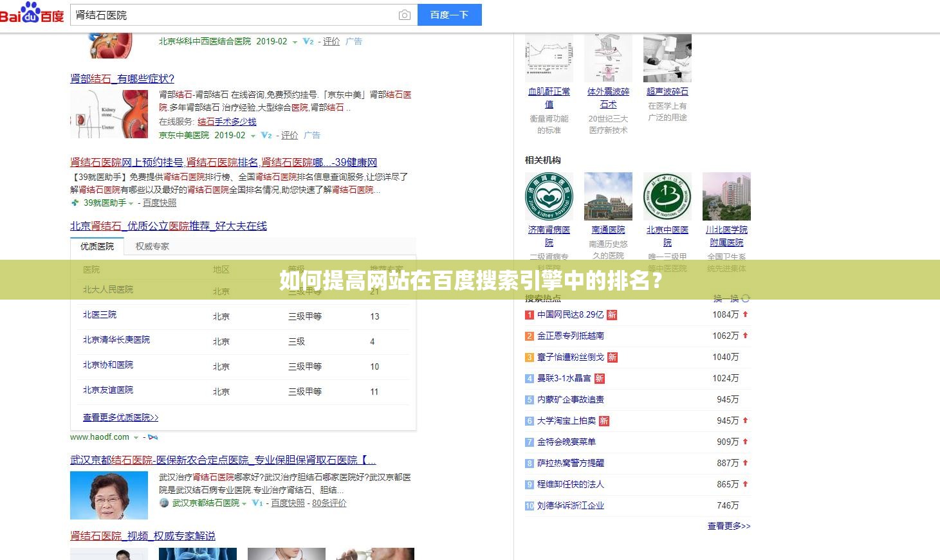The image size is (940, 560).
Task: Switch to the 优质医院 tab
Action: click(x=97, y=246)
